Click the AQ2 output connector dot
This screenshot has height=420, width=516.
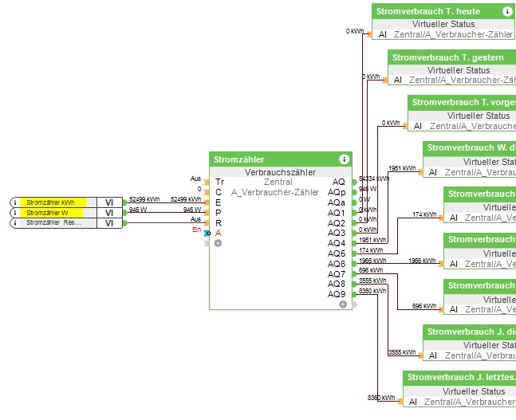pyautogui.click(x=354, y=223)
